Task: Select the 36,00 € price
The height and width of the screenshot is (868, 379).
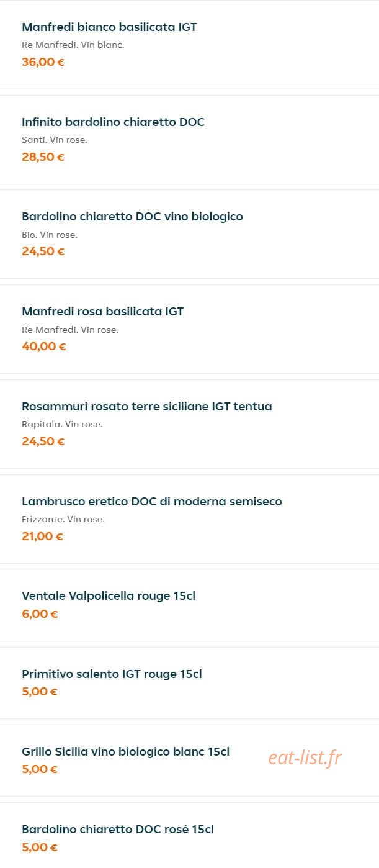Action: pyautogui.click(x=43, y=62)
